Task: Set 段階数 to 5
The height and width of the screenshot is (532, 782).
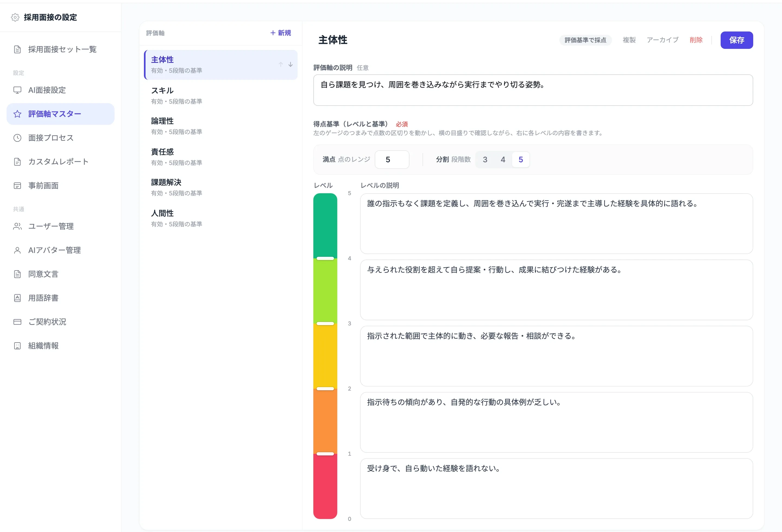Action: pyautogui.click(x=521, y=159)
